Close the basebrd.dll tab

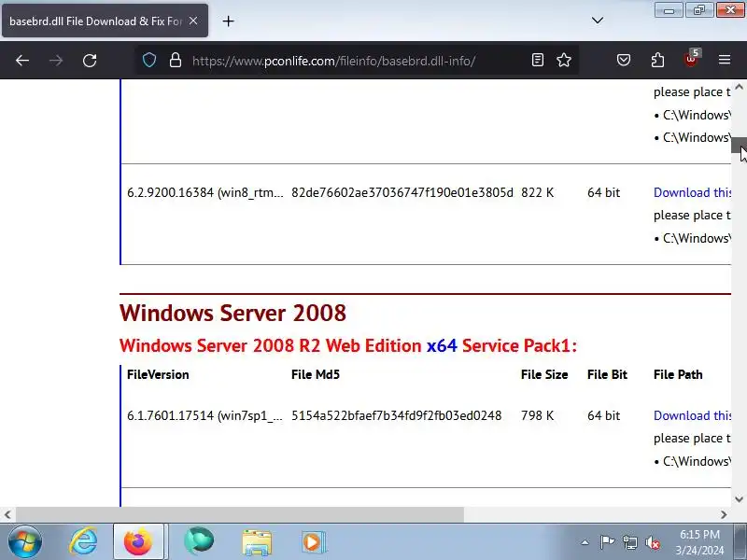[193, 21]
